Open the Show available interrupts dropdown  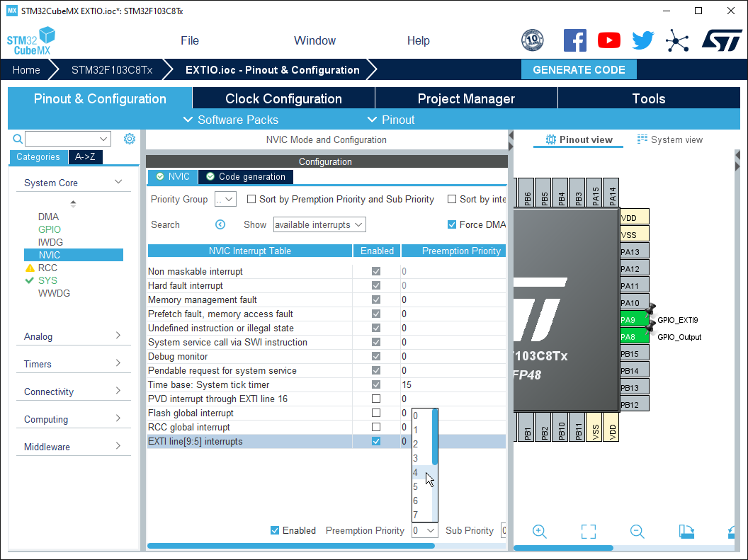click(x=319, y=224)
